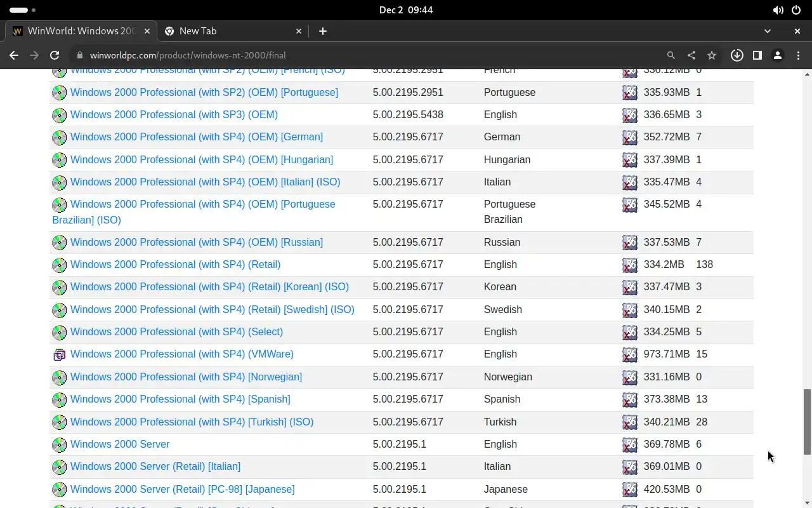Open the SP4 (OEM) [Russian] link
Viewport: 812px width, 508px height.
197,242
